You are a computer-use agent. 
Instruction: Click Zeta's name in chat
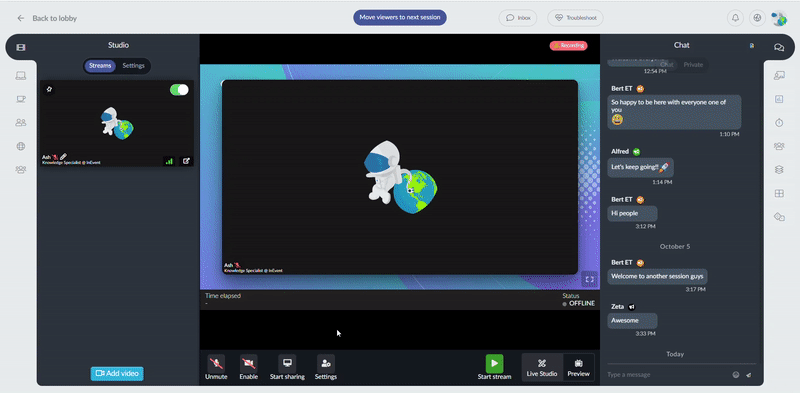pos(617,307)
